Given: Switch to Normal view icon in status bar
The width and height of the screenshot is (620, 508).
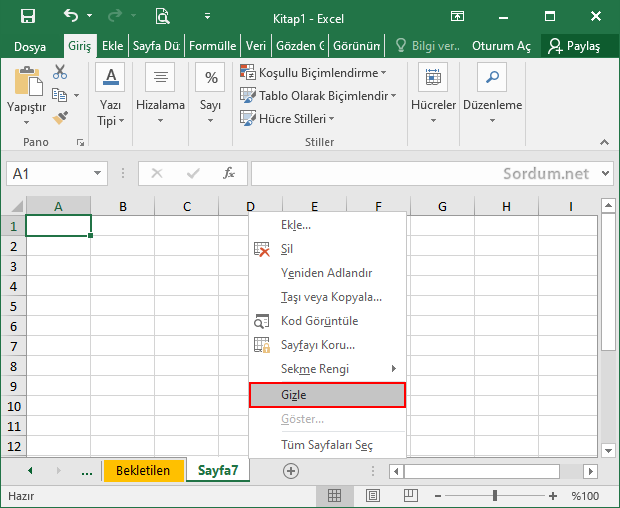Looking at the screenshot, I should point(335,496).
